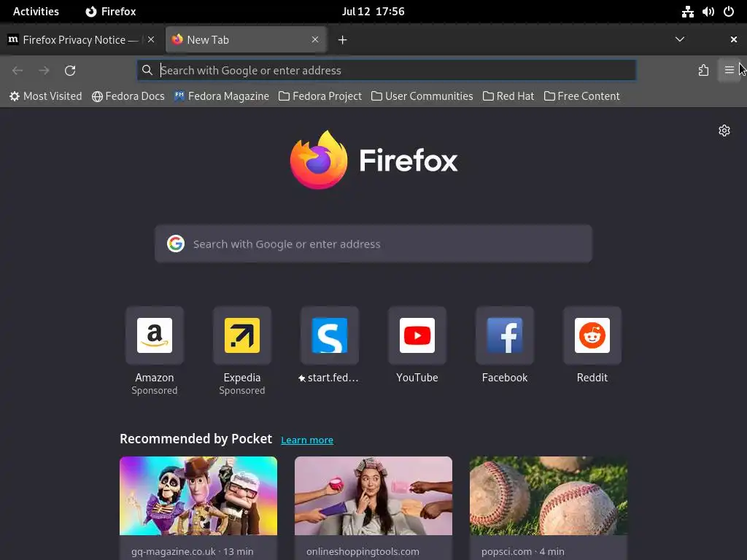This screenshot has height=560, width=747.
Task: Open the system network status icon
Action: (687, 12)
